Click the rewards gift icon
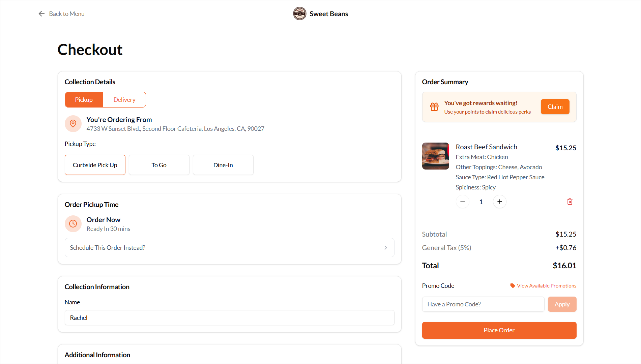The width and height of the screenshot is (641, 364). 434,107
